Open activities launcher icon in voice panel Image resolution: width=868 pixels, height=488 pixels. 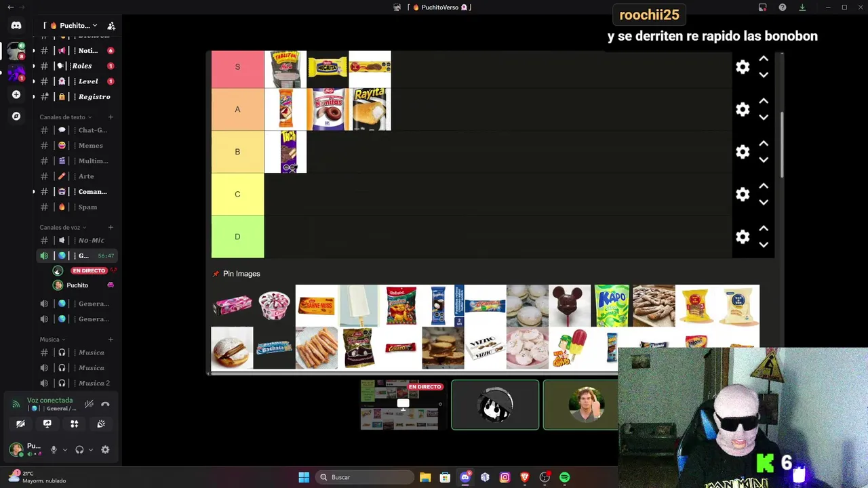[x=75, y=424]
